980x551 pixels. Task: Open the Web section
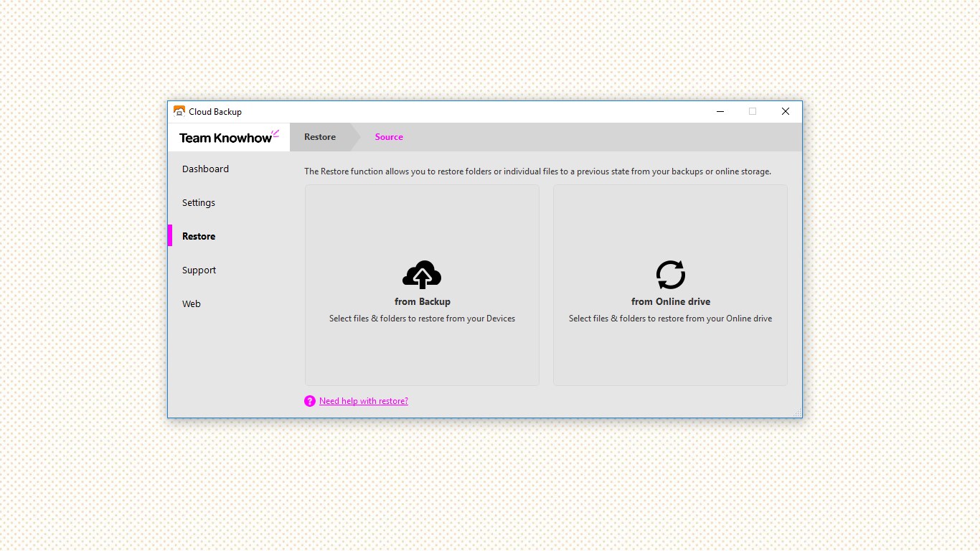[x=192, y=304]
